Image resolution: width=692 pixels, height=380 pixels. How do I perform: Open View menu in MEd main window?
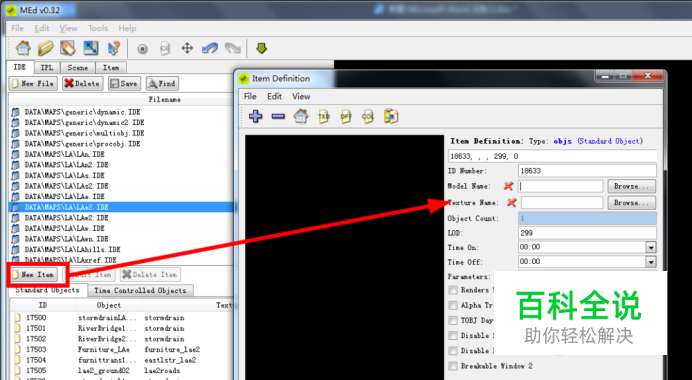(68, 28)
